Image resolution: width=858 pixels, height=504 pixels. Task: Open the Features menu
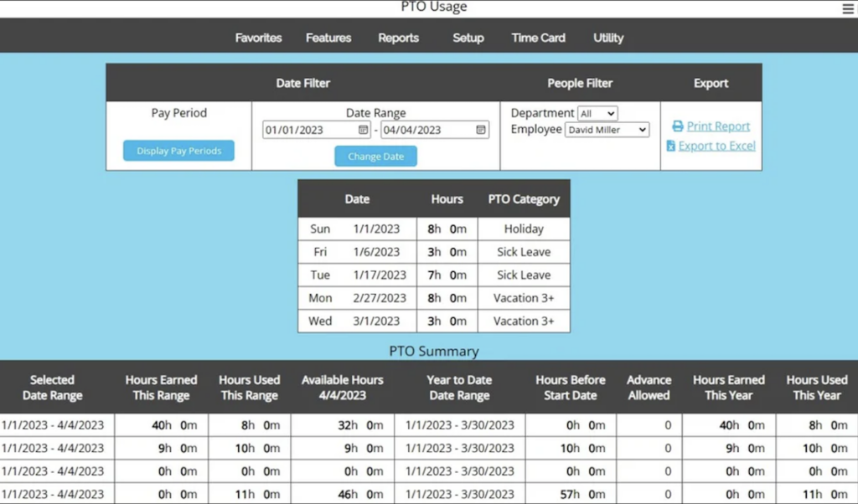pos(328,38)
